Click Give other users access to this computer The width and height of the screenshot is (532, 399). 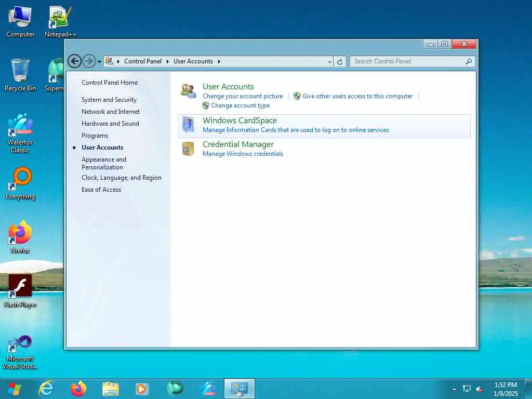pyautogui.click(x=357, y=96)
